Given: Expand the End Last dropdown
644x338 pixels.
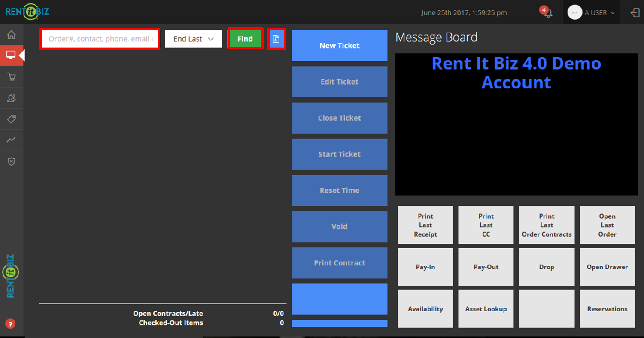Looking at the screenshot, I should [x=194, y=39].
